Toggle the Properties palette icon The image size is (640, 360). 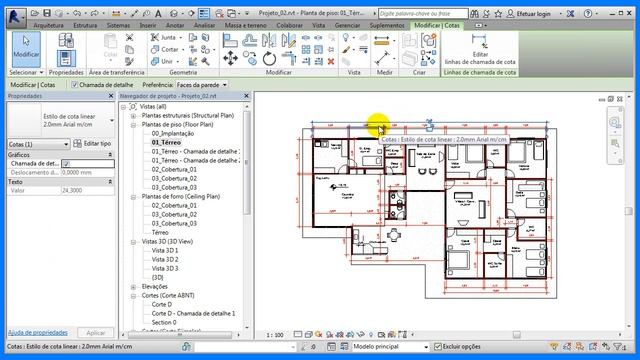(66, 58)
